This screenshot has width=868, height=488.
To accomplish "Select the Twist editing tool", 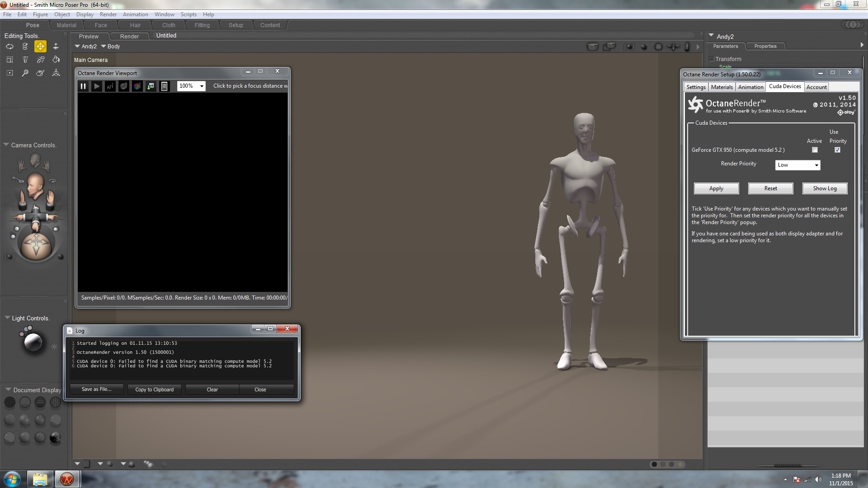I will coord(25,46).
